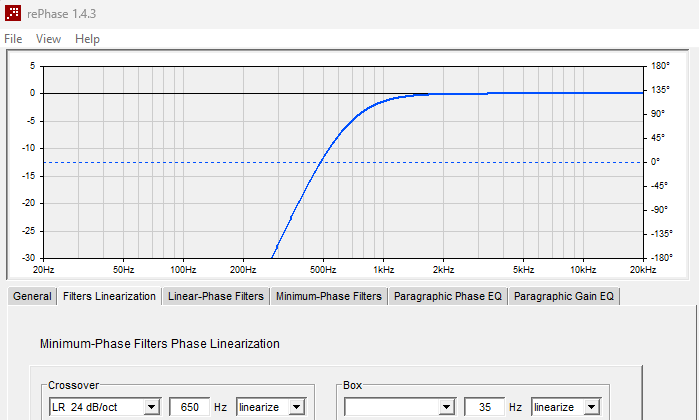Screen dimensions: 699x420
Task: Open the Crossover linearize mode dropdown
Action: (296, 407)
